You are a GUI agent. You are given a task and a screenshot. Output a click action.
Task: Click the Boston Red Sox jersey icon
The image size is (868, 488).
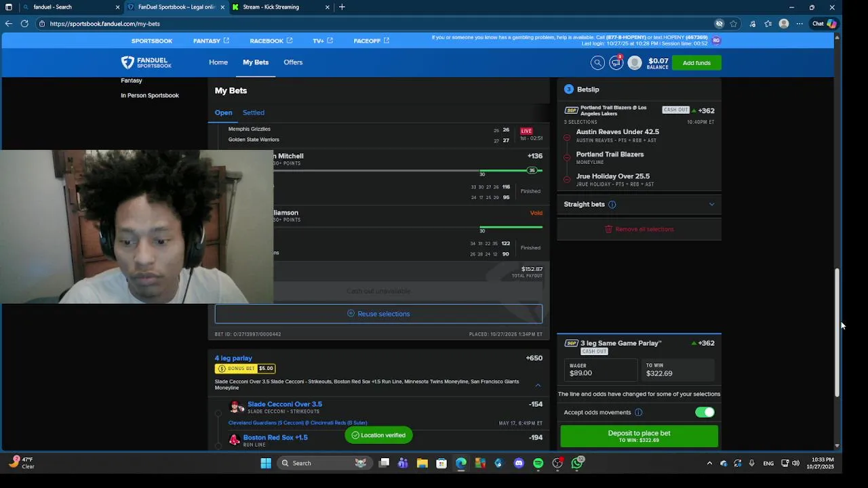pyautogui.click(x=234, y=440)
